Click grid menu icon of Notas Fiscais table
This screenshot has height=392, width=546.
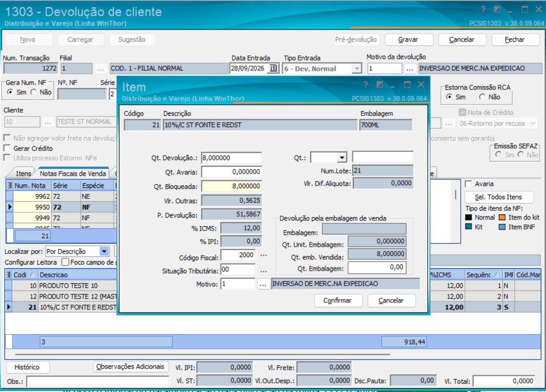[10, 185]
